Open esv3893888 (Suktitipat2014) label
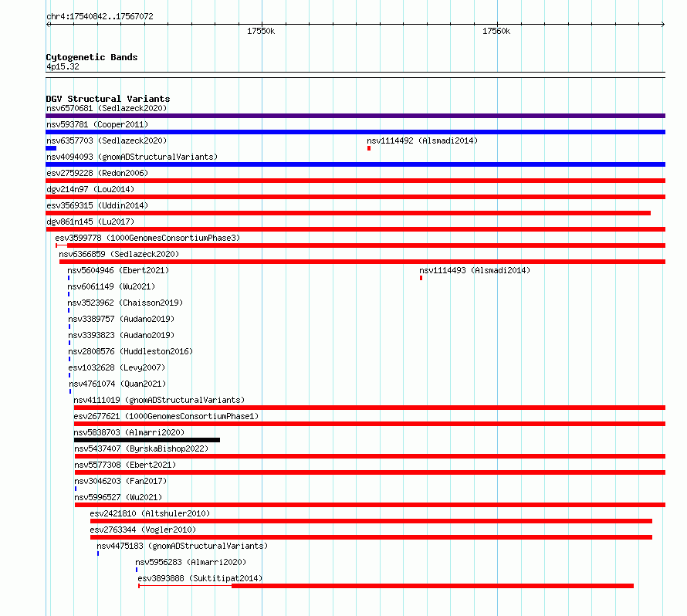The width and height of the screenshot is (687, 616). [x=200, y=578]
